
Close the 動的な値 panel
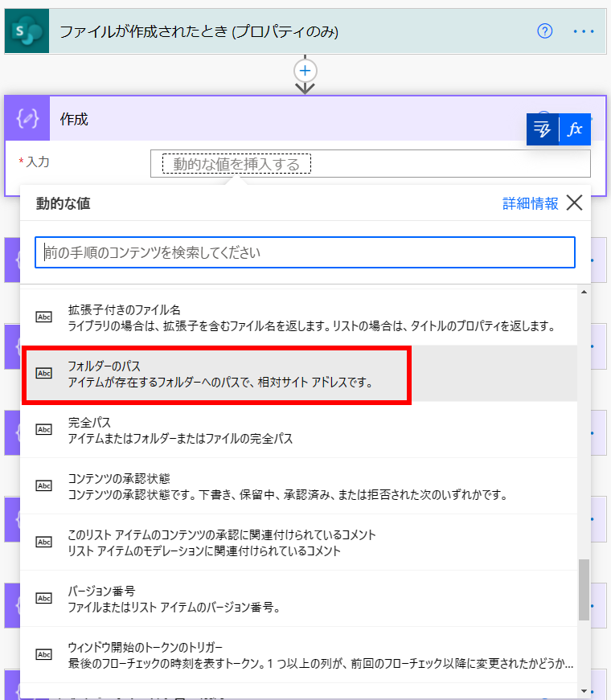tap(574, 203)
